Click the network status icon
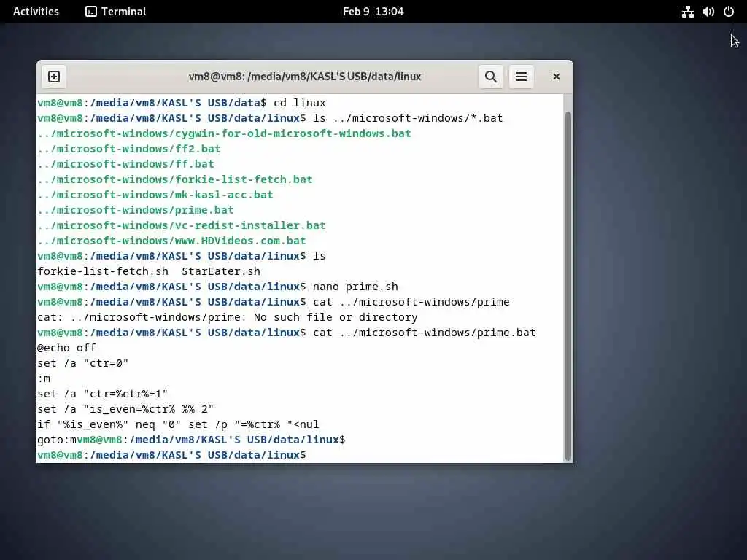Image resolution: width=747 pixels, height=560 pixels. [687, 12]
